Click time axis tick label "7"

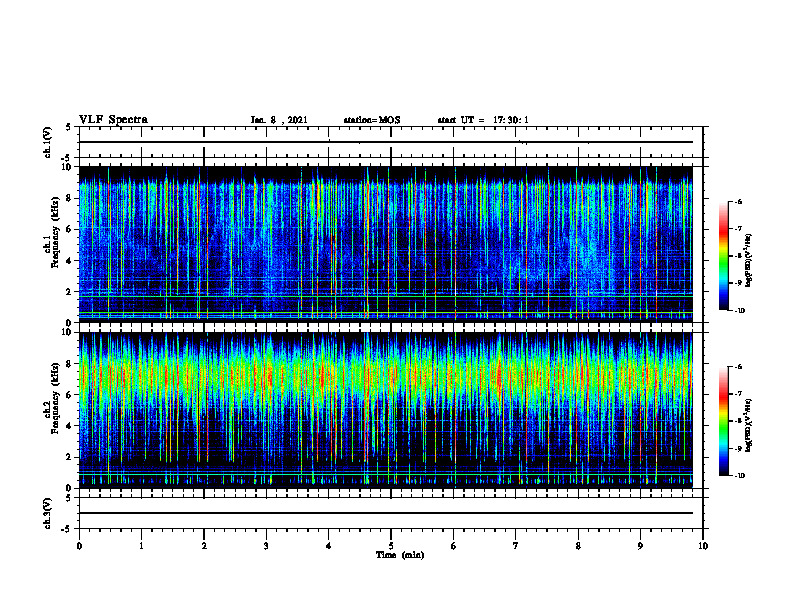coord(516,546)
